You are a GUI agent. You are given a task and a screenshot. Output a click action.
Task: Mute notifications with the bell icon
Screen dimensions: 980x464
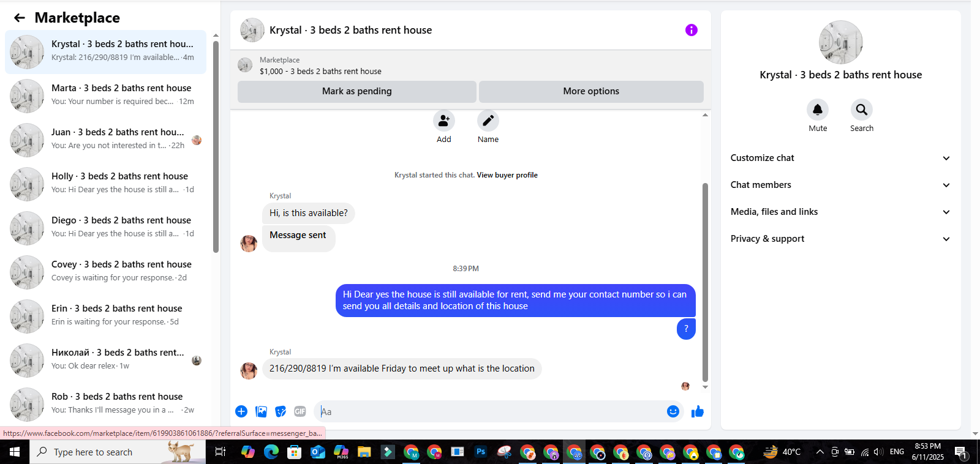click(x=818, y=110)
